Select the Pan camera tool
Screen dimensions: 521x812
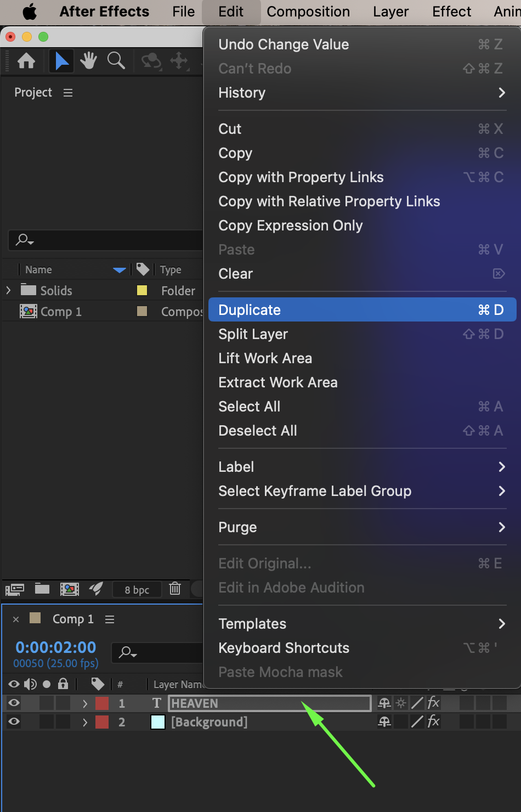(179, 61)
